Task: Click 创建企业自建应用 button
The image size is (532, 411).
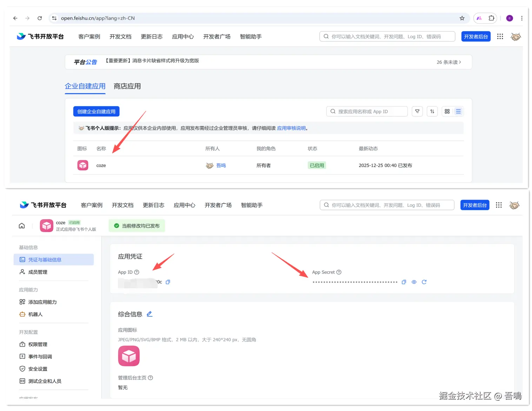Action: click(x=96, y=112)
